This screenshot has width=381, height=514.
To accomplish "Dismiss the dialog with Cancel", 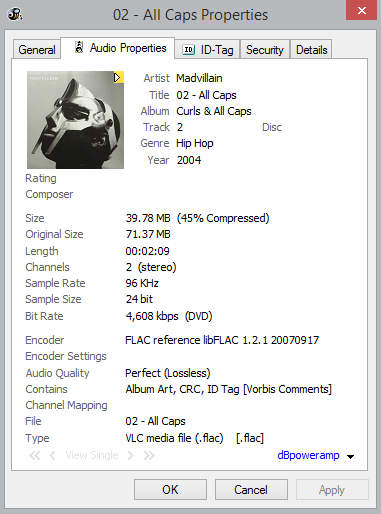I will pos(251,490).
